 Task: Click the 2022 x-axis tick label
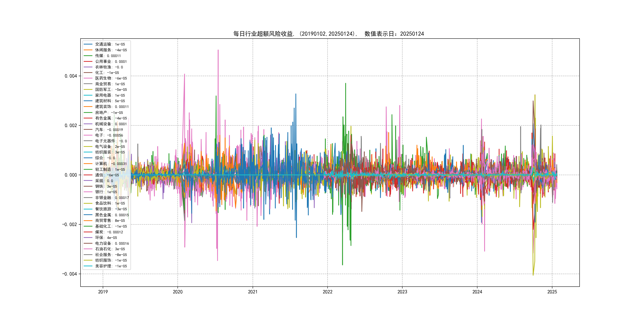tap(328, 292)
